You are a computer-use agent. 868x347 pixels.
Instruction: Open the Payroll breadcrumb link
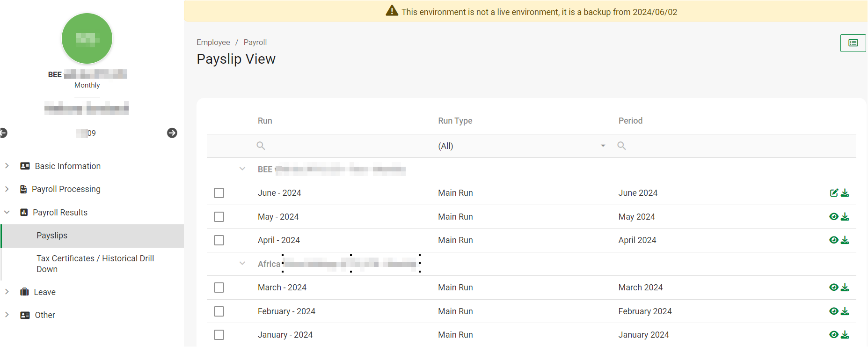click(255, 42)
